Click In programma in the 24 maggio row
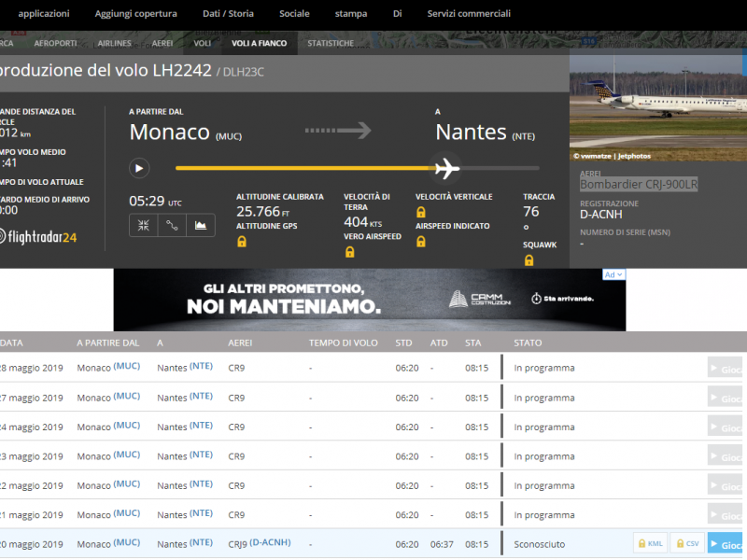 click(x=544, y=427)
